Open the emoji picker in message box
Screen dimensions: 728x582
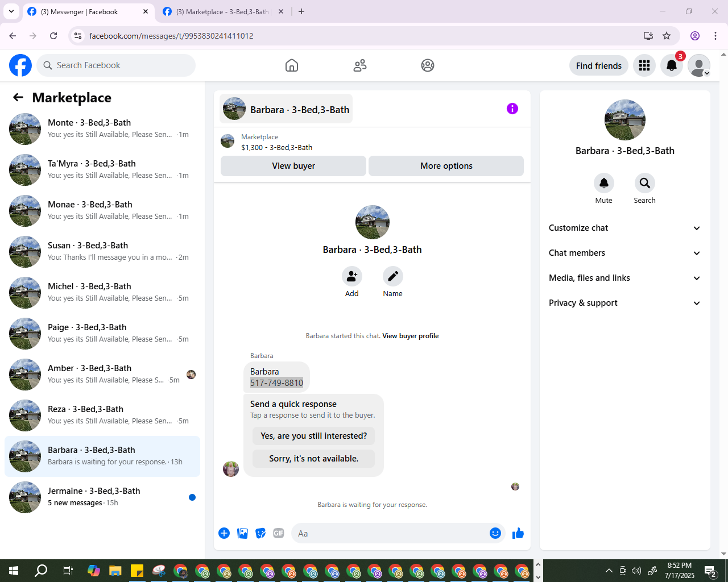495,533
